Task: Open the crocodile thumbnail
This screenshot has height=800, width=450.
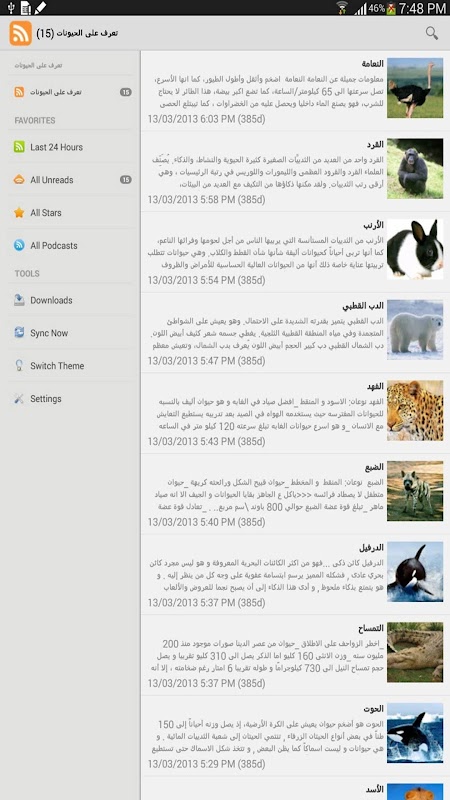Action: point(415,652)
